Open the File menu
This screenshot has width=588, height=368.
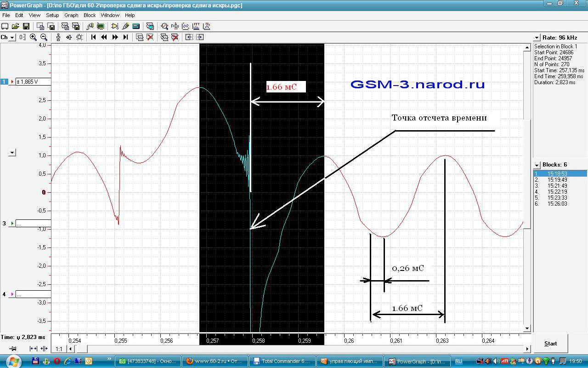[6, 15]
